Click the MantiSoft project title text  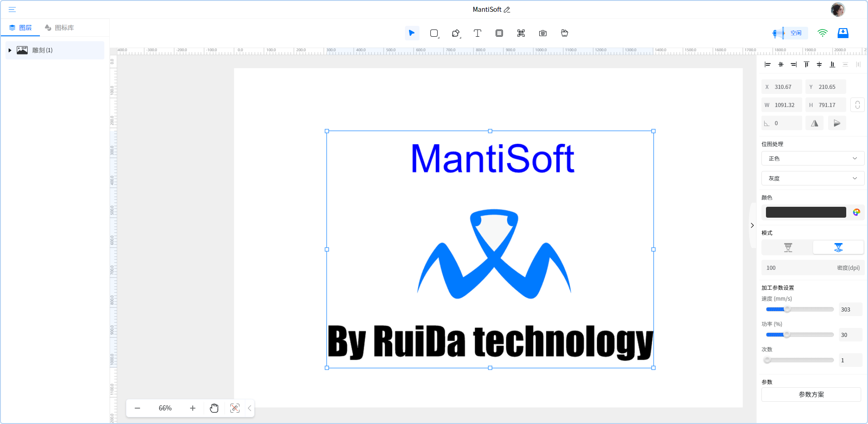[x=487, y=10]
